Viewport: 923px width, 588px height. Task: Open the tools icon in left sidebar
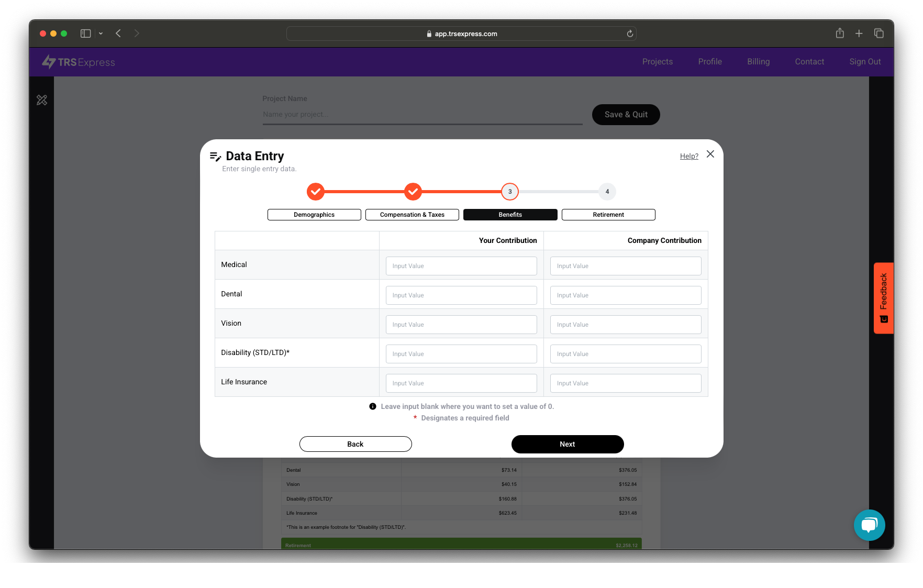click(42, 100)
